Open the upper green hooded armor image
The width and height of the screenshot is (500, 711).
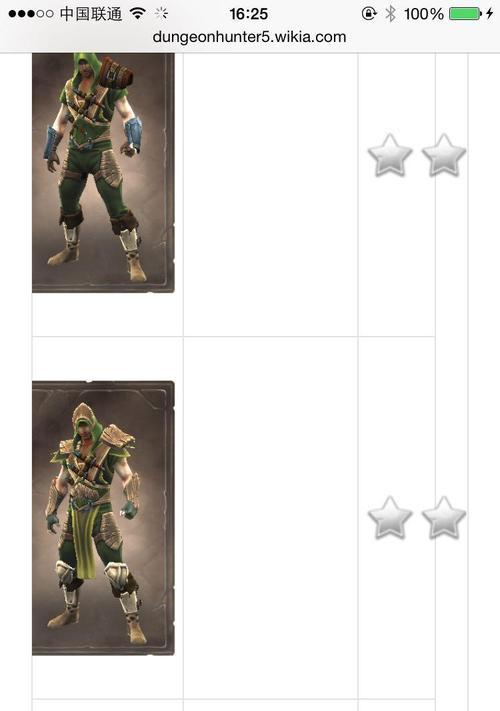tap(103, 173)
